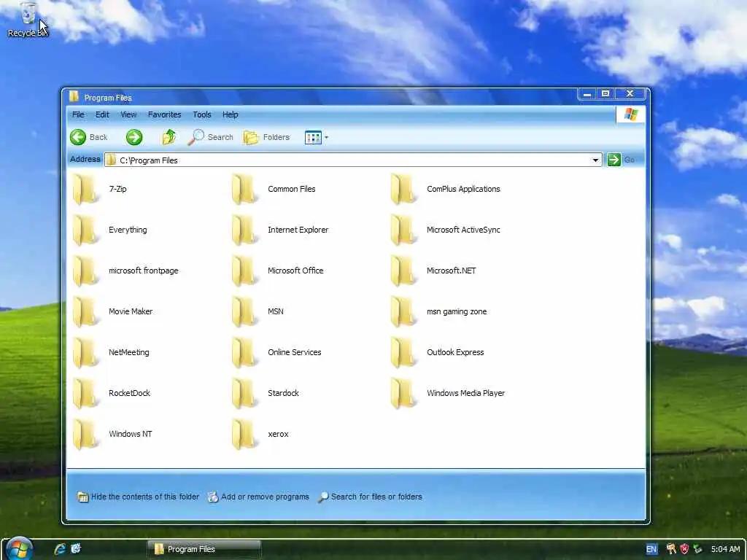Select the Online Services folder icon
The height and width of the screenshot is (560, 747).
[x=245, y=353]
